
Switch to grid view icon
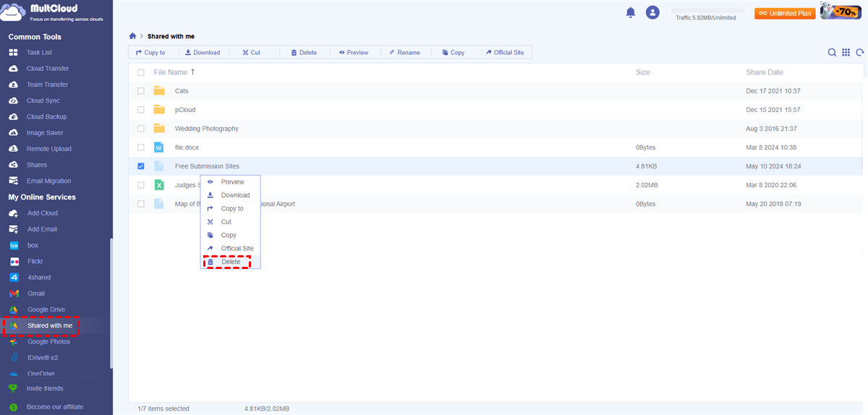point(846,52)
